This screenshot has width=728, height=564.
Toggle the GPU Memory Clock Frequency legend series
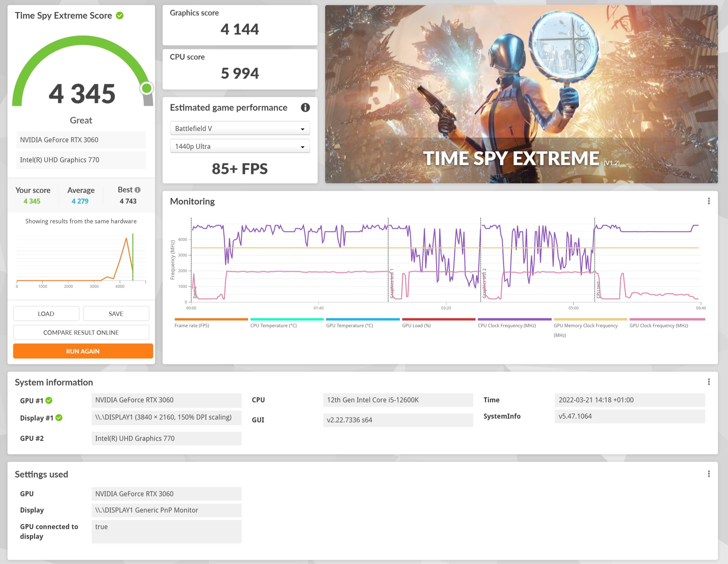(590, 328)
